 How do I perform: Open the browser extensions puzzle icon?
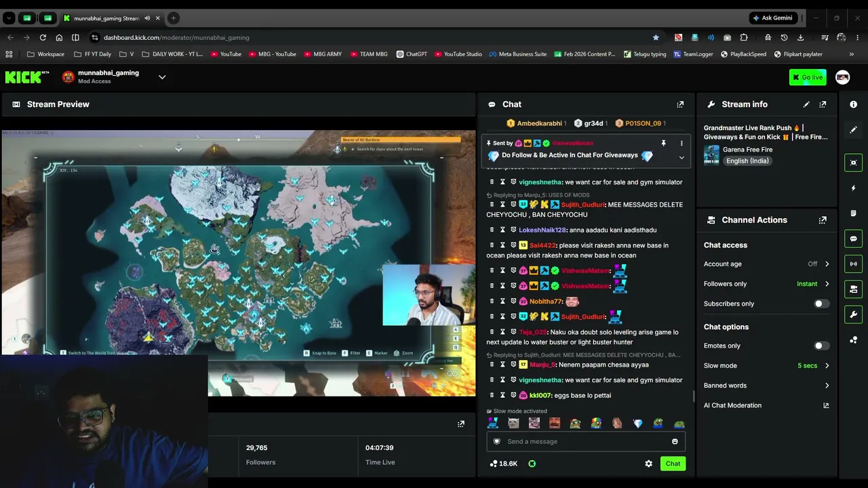tap(744, 37)
